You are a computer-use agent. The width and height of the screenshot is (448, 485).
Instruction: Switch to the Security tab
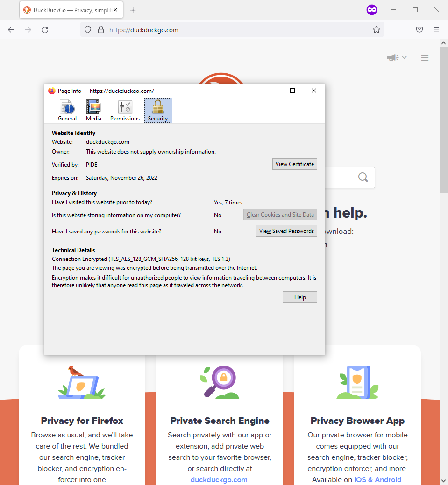pyautogui.click(x=157, y=110)
